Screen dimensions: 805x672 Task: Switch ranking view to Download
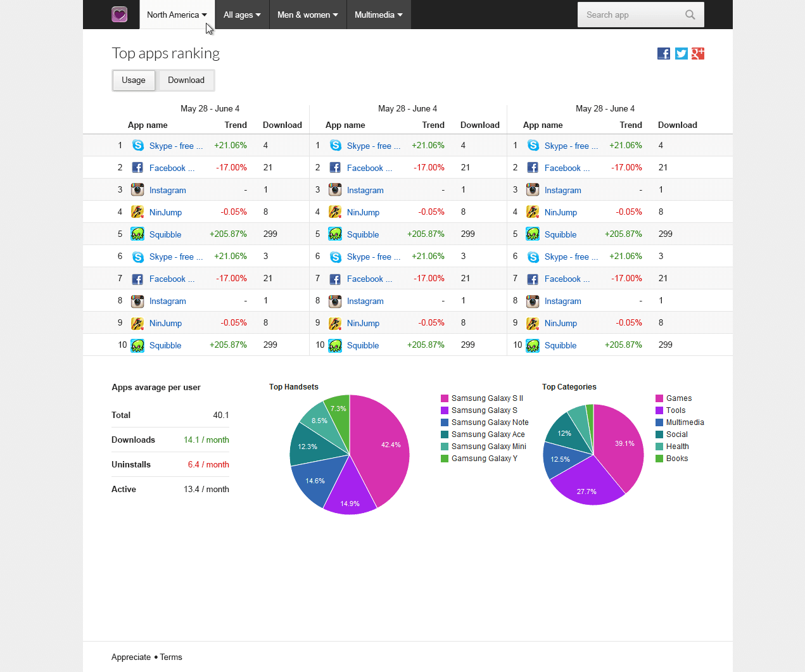pyautogui.click(x=186, y=80)
